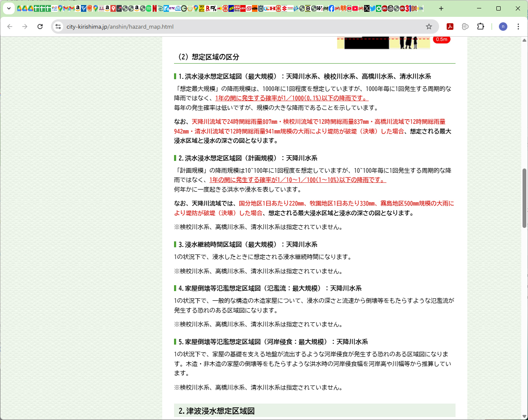528x420 pixels.
Task: Switch to the Disney+ tab
Action: [160, 8]
